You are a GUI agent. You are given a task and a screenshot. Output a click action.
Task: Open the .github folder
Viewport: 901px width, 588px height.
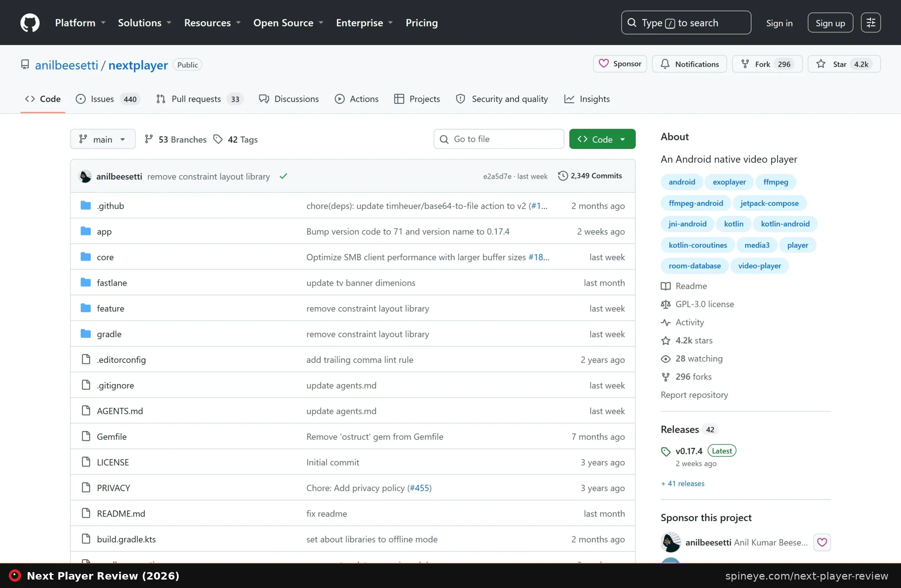pos(110,206)
